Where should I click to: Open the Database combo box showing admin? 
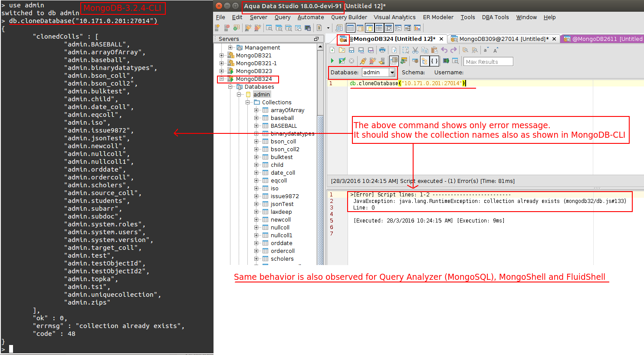(x=379, y=73)
